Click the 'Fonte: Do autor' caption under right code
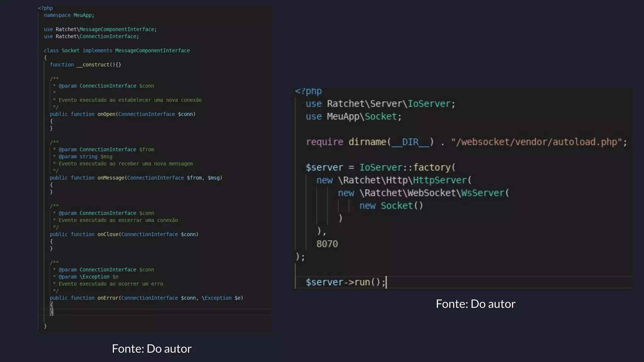The image size is (644, 362). point(475,304)
